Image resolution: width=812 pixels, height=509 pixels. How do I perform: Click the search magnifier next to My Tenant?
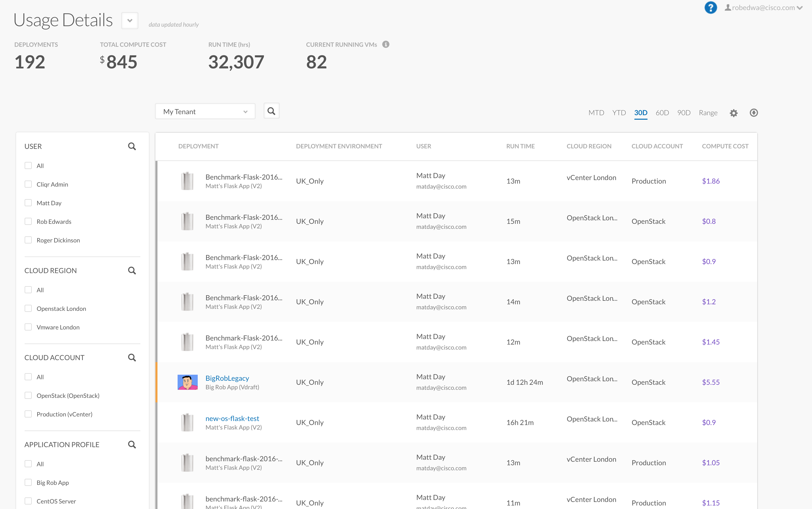[x=271, y=111]
